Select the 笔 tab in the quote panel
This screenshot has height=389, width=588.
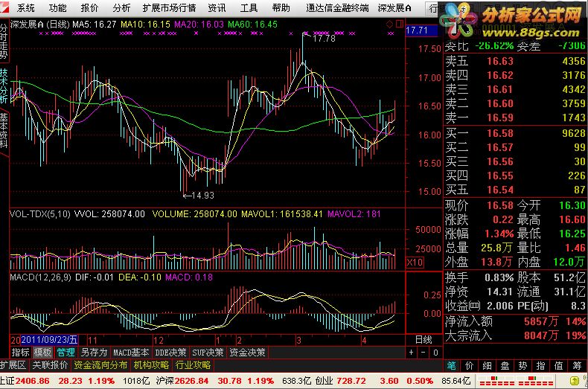pos(452,366)
